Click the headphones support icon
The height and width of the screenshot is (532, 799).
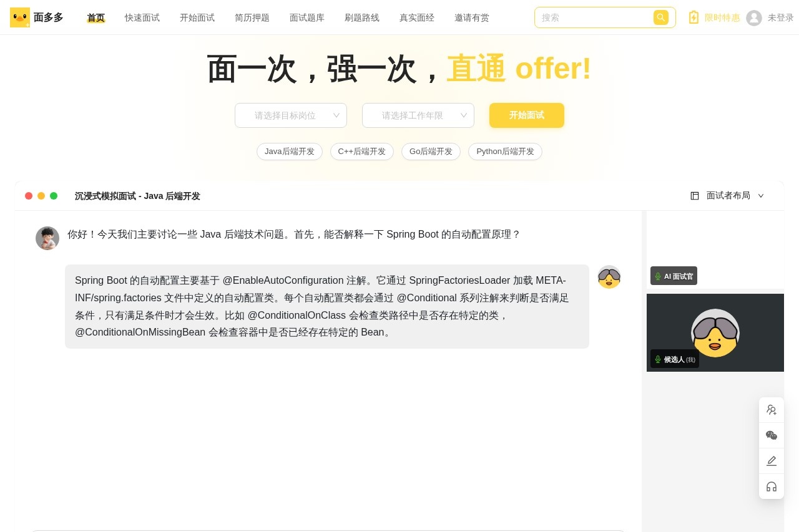772,486
